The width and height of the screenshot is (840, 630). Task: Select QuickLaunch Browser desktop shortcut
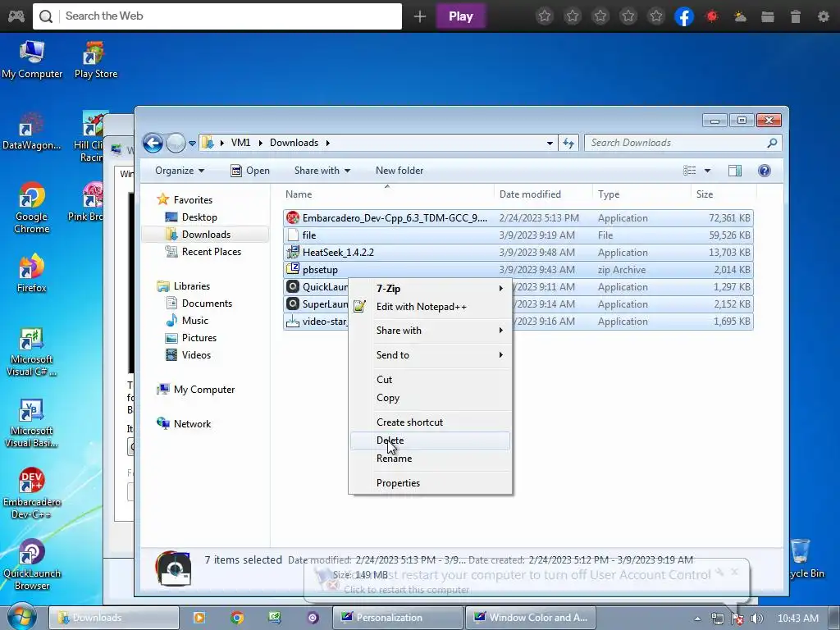click(x=32, y=565)
